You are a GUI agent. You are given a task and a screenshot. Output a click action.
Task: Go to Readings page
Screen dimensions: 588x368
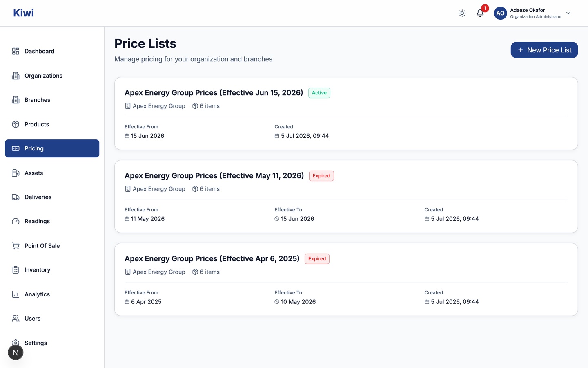[52, 221]
